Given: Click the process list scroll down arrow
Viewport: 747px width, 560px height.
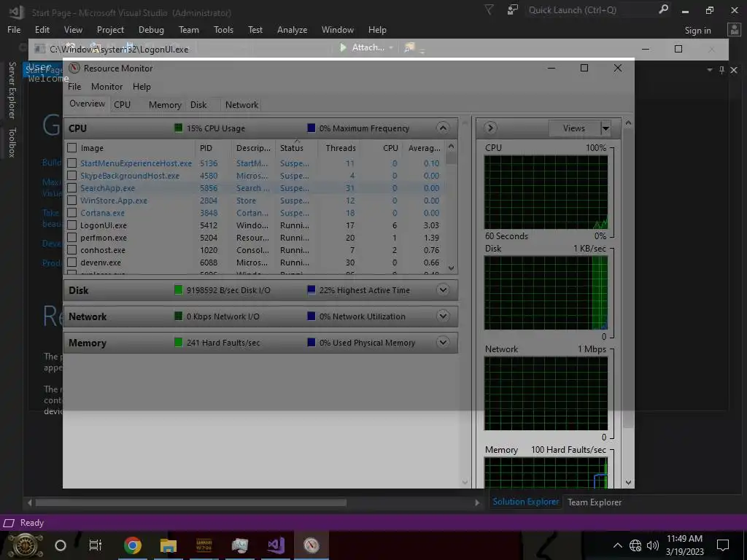Looking at the screenshot, I should (x=451, y=268).
